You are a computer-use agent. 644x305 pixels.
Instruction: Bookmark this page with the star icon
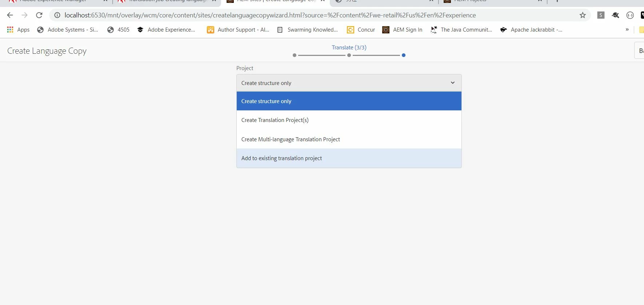point(583,15)
